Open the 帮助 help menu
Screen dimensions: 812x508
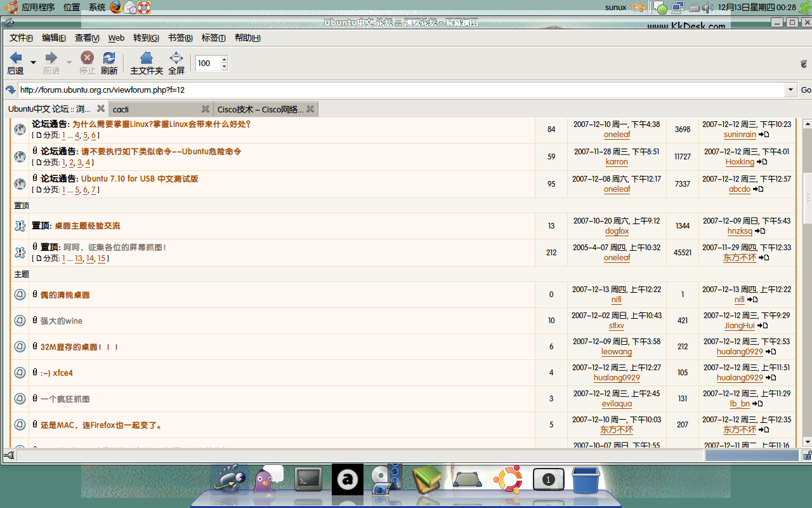tap(247, 38)
